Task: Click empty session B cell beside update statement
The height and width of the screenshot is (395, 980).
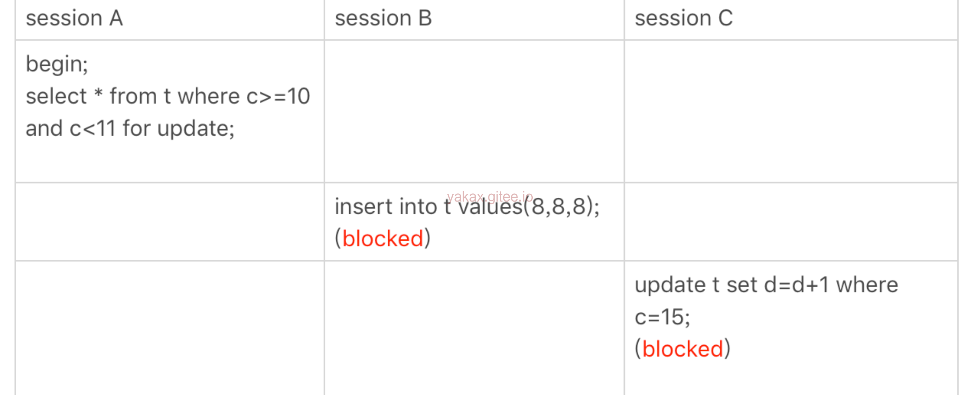Action: click(474, 328)
